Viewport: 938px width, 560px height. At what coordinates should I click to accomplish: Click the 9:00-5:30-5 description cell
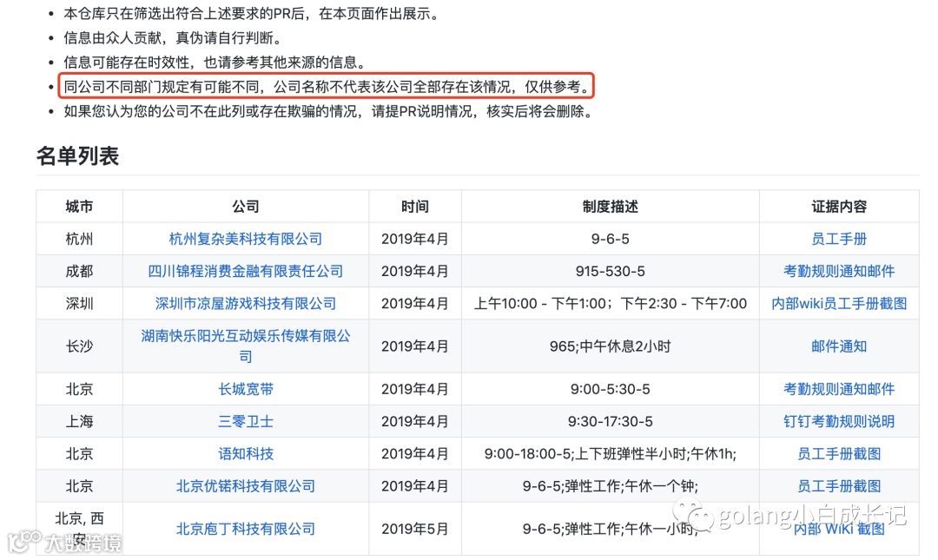pyautogui.click(x=611, y=390)
